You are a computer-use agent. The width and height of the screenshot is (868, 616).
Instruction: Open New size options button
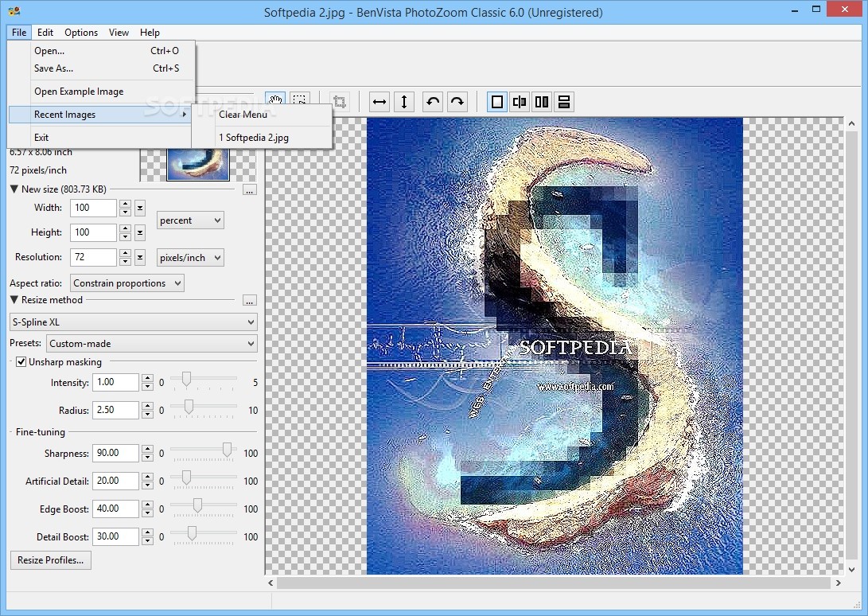tap(250, 190)
